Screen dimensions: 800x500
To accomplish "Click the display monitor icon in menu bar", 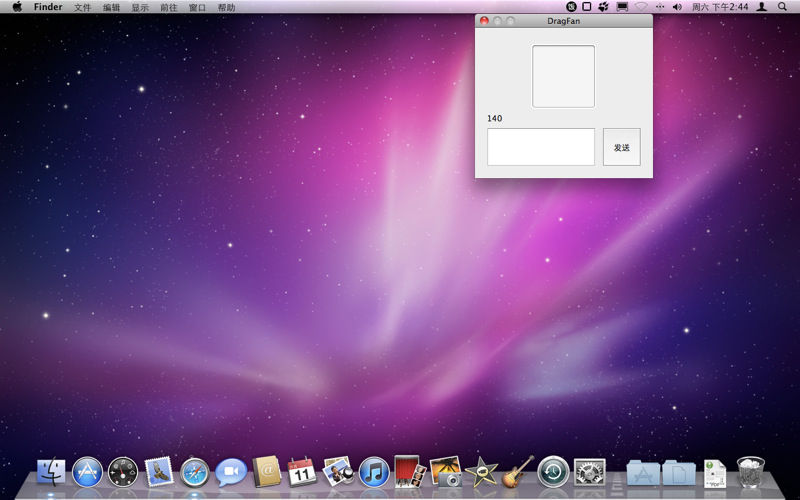I will (x=622, y=7).
